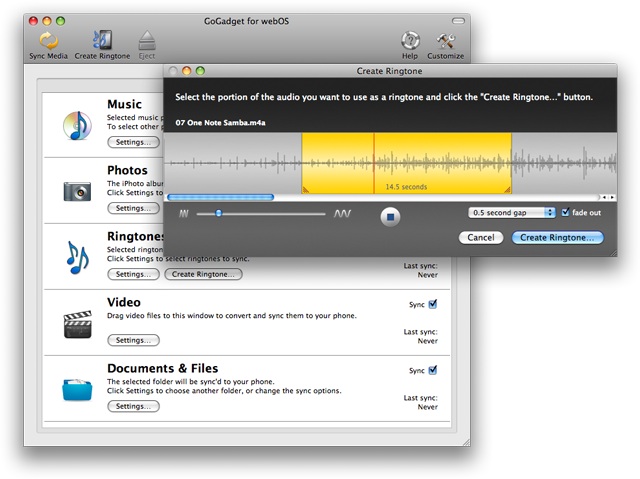
Task: Click the left selection handle of yellow region
Action: (x=305, y=190)
